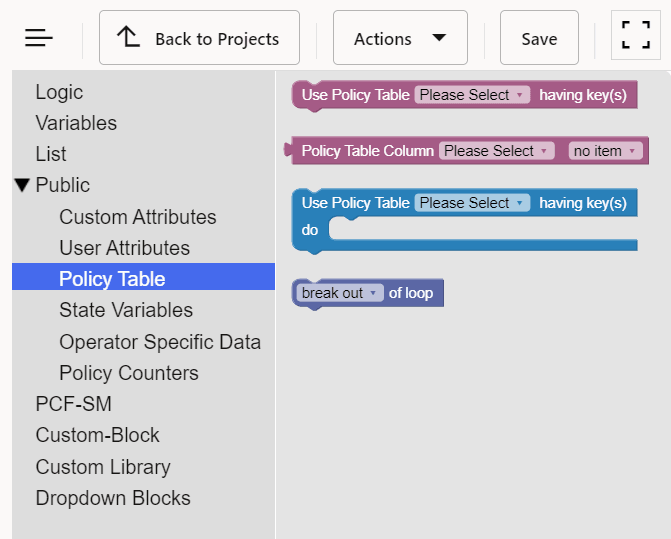Click the Save button
Viewport: 671px width, 539px height.
pyautogui.click(x=539, y=38)
